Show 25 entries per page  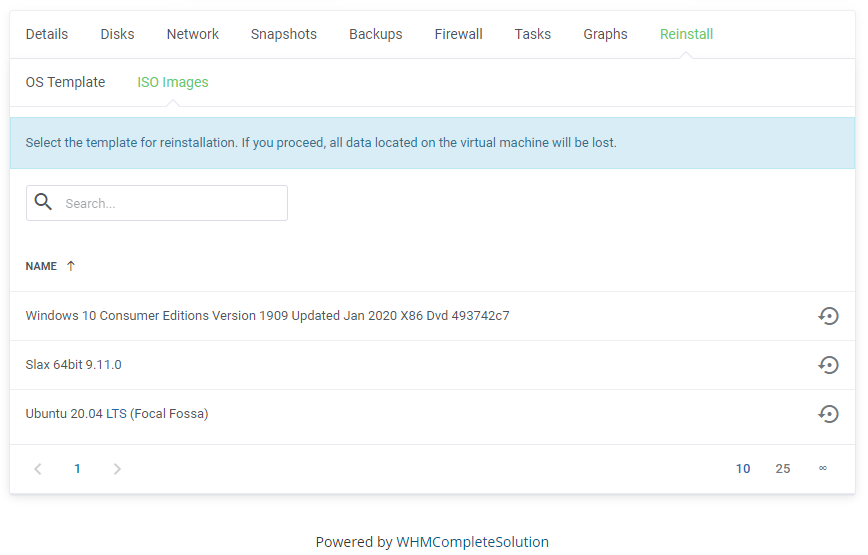[x=783, y=469]
